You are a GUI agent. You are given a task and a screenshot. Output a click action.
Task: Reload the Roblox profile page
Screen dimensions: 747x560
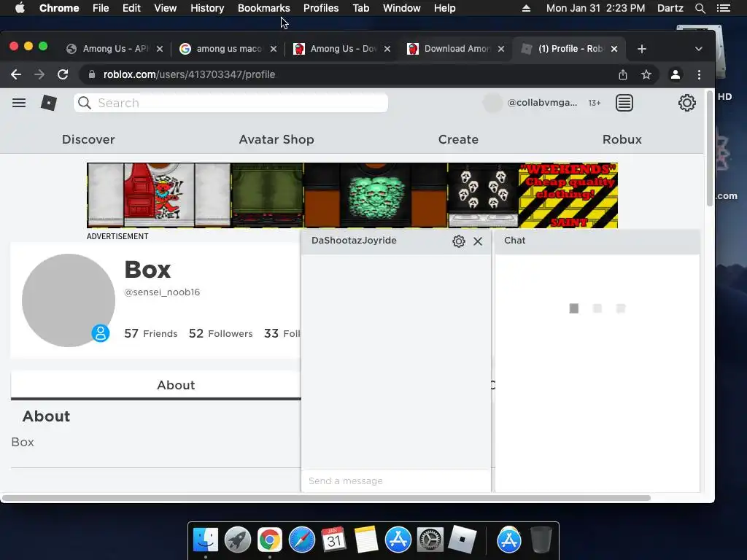pos(63,74)
